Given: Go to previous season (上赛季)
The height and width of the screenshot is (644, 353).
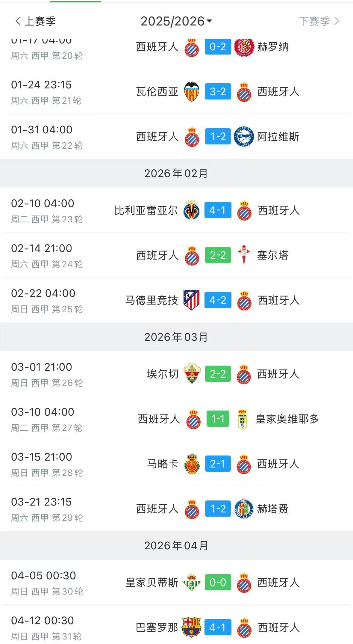Looking at the screenshot, I should pyautogui.click(x=35, y=21).
